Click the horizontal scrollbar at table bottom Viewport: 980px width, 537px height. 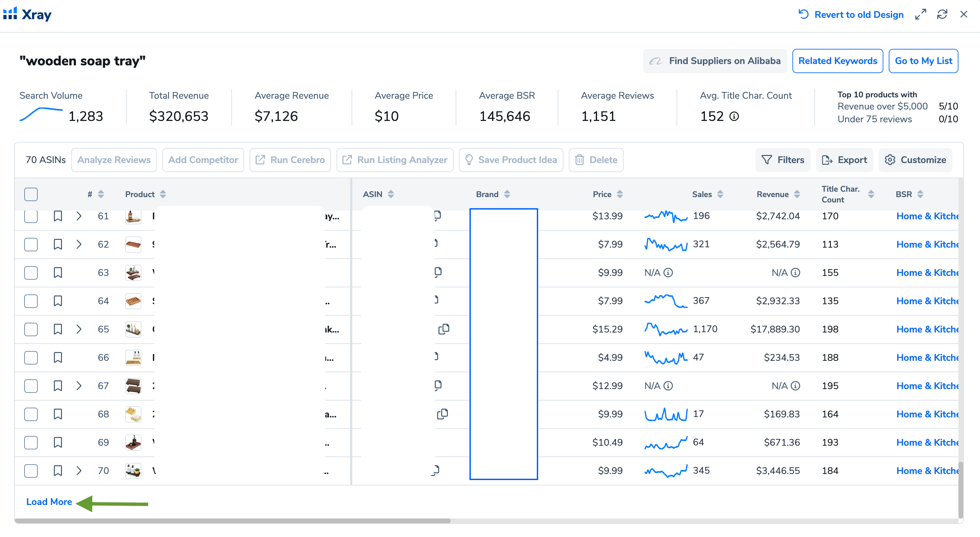(x=232, y=520)
